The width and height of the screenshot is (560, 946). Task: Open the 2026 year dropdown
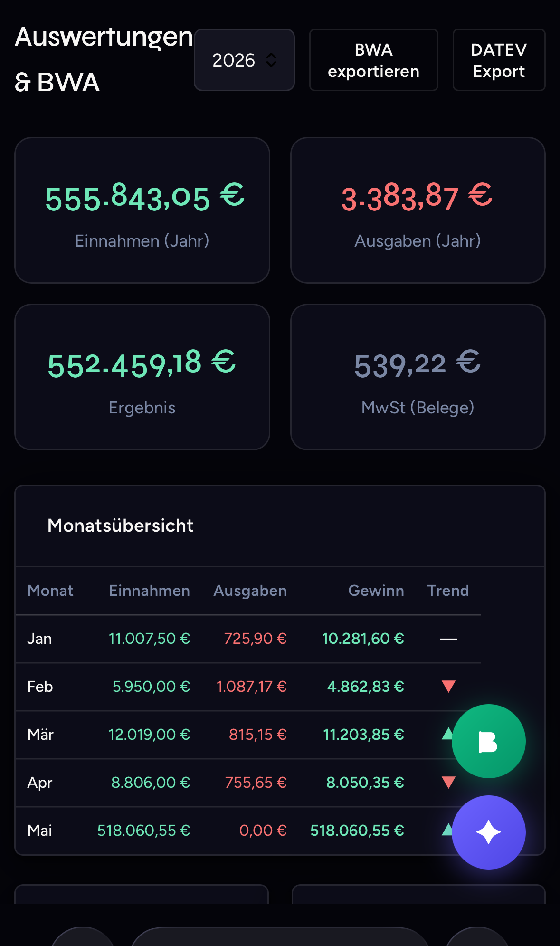(244, 60)
